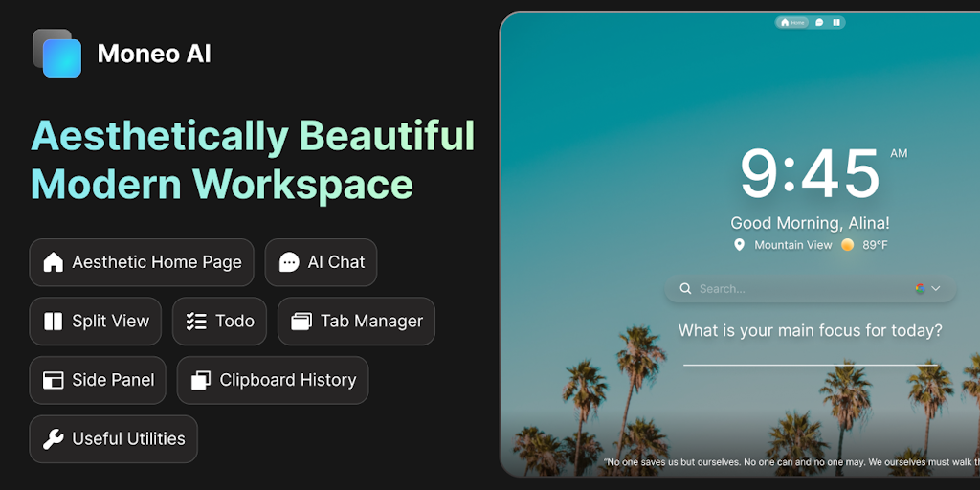Open the search engine dropdown chevron

point(936,289)
